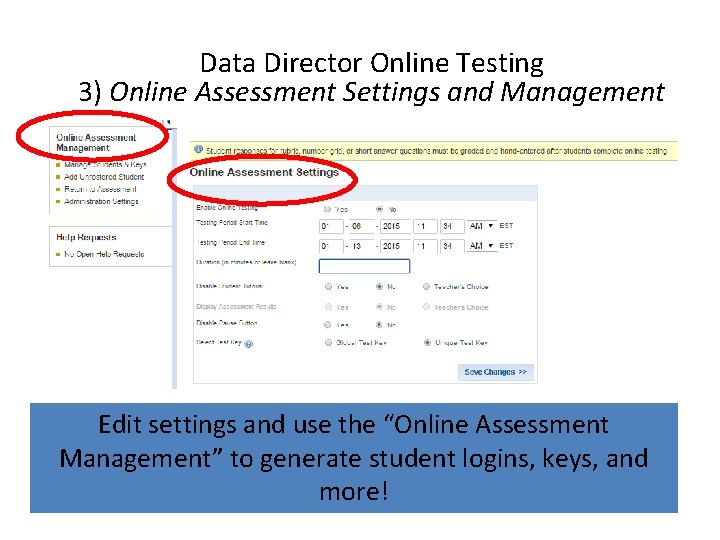Choose the Unique Test Key option
Image resolution: width=720 pixels, height=540 pixels.
pos(427,343)
